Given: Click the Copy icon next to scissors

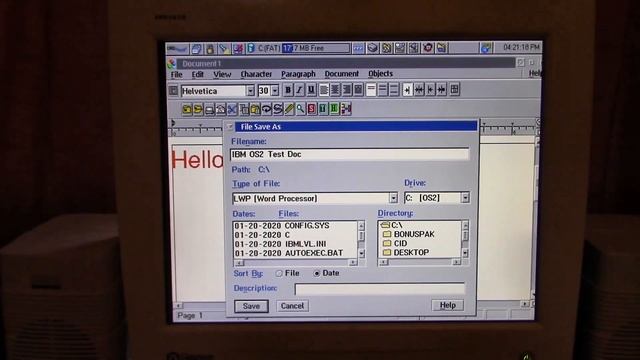Looking at the screenshot, I should click(x=244, y=109).
